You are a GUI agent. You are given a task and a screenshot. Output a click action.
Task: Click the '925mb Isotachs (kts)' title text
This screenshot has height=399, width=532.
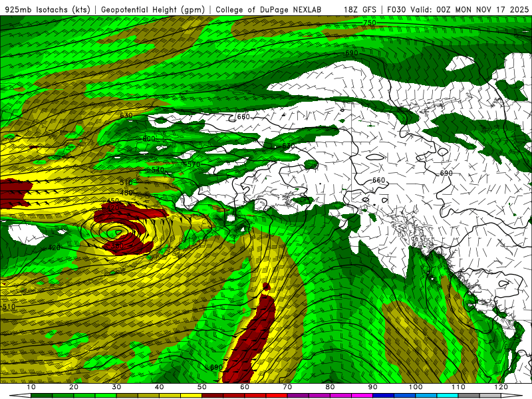(48, 10)
